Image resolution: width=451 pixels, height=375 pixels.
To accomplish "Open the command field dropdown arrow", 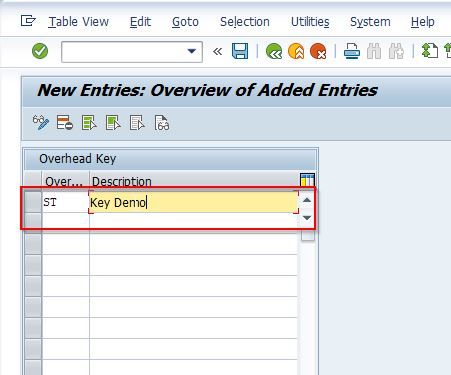I will click(x=191, y=51).
